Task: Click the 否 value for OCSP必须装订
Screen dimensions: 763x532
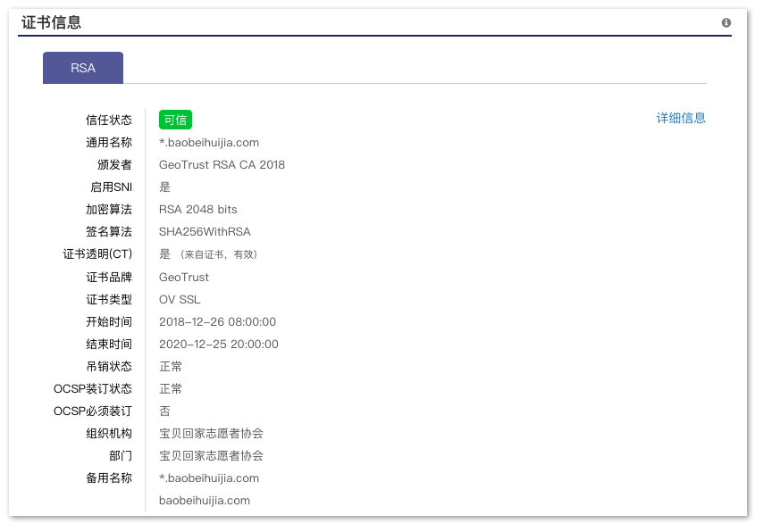Action: (x=165, y=411)
